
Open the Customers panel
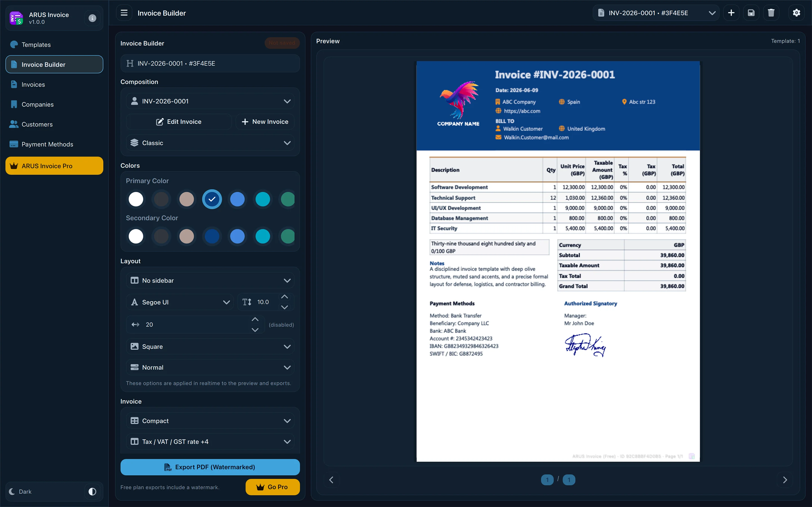(x=37, y=124)
